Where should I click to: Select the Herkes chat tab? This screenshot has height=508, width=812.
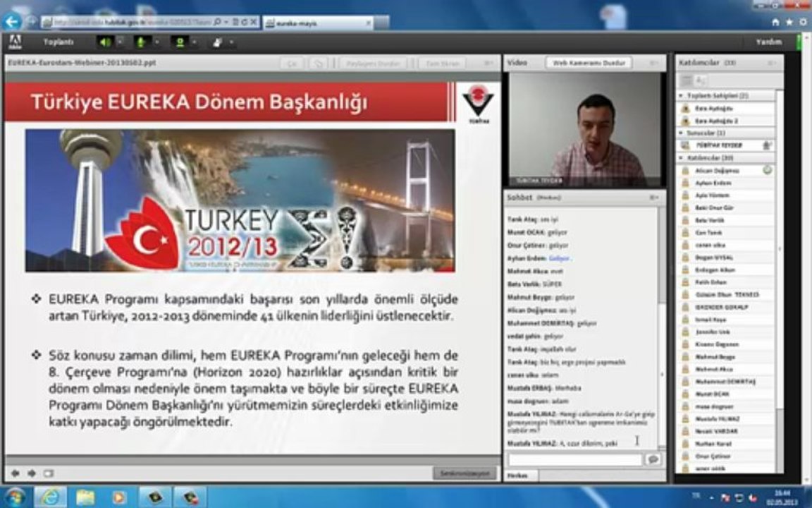tap(517, 476)
